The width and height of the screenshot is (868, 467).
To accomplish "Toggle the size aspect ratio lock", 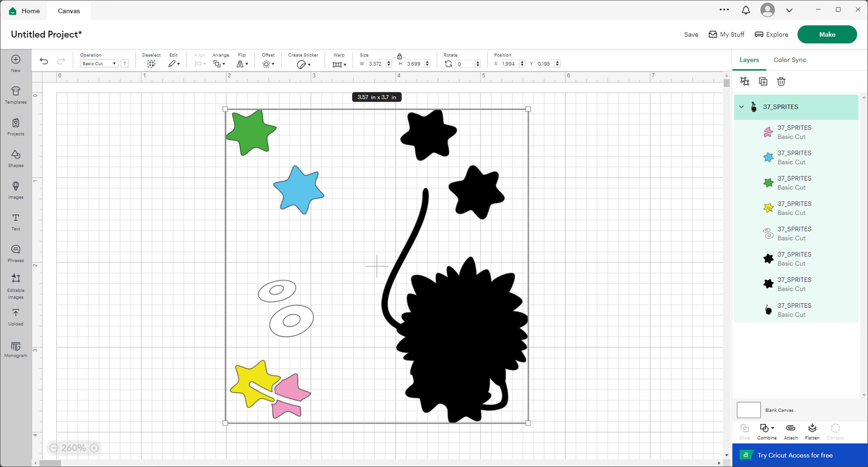I will point(400,57).
